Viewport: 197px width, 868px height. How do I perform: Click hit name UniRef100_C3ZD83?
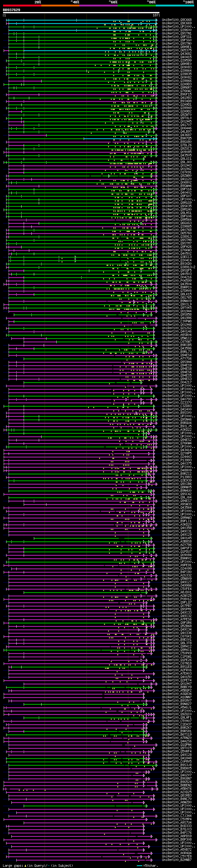177,406
